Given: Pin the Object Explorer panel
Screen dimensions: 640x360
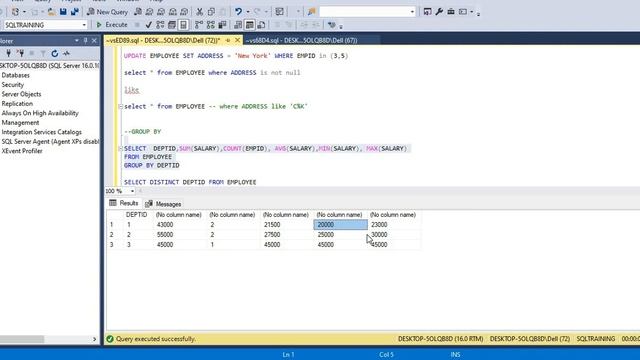Looking at the screenshot, I should pos(85,40).
